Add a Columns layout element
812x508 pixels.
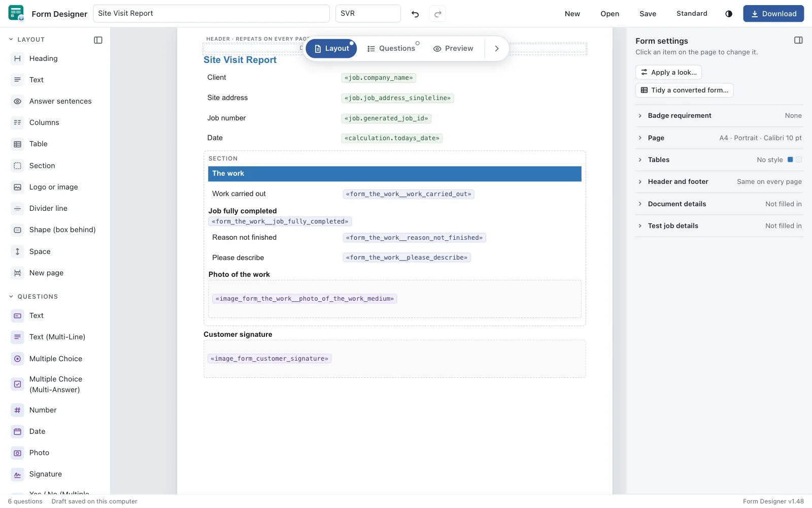click(x=55, y=122)
